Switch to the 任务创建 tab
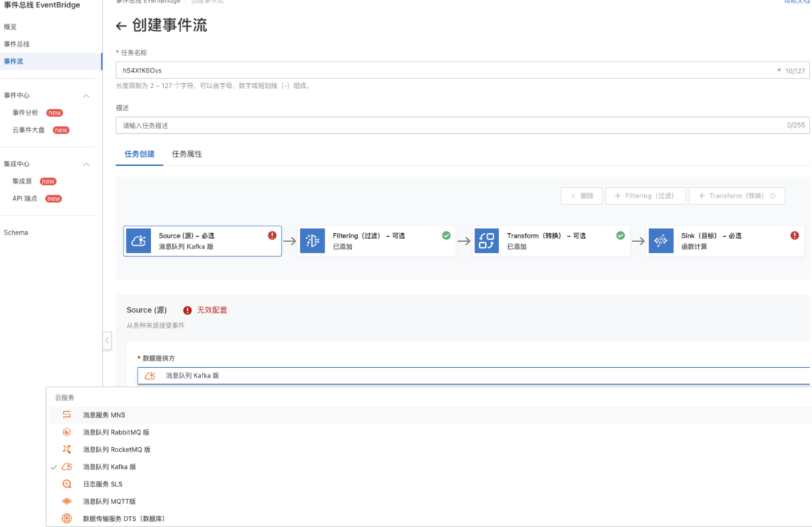Viewport: 812px width, 527px height. coord(139,154)
